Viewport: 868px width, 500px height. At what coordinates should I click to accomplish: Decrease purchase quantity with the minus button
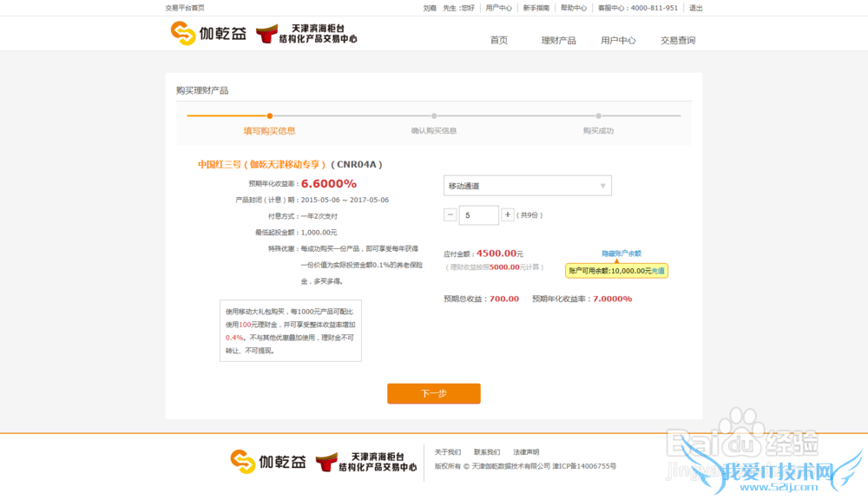(x=450, y=214)
